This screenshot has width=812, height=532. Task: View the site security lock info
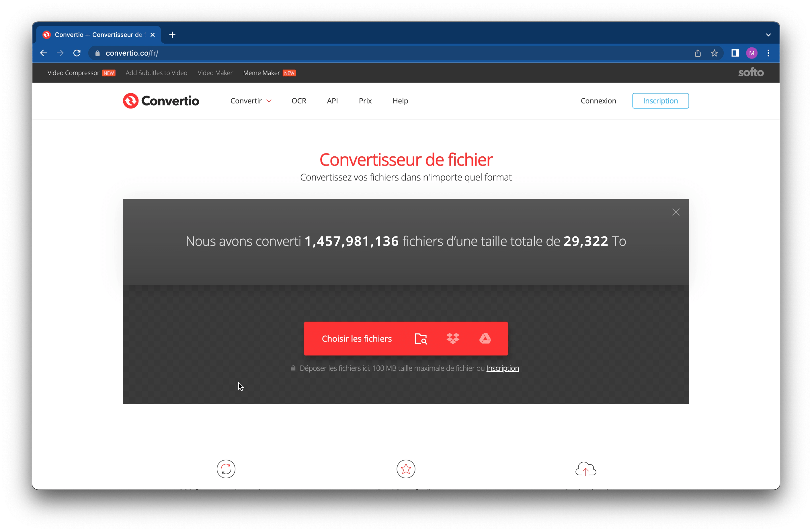point(97,53)
